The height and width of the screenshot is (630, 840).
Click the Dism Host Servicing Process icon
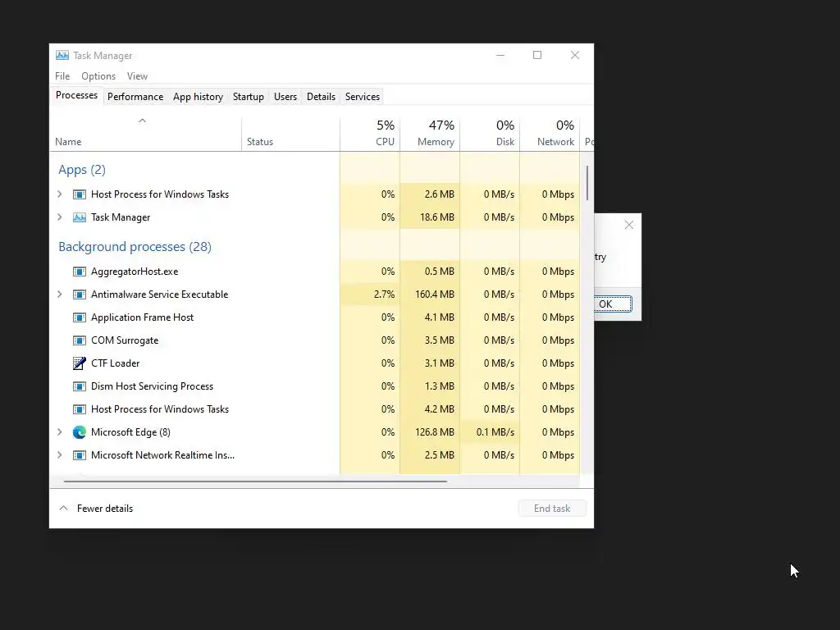pos(80,386)
